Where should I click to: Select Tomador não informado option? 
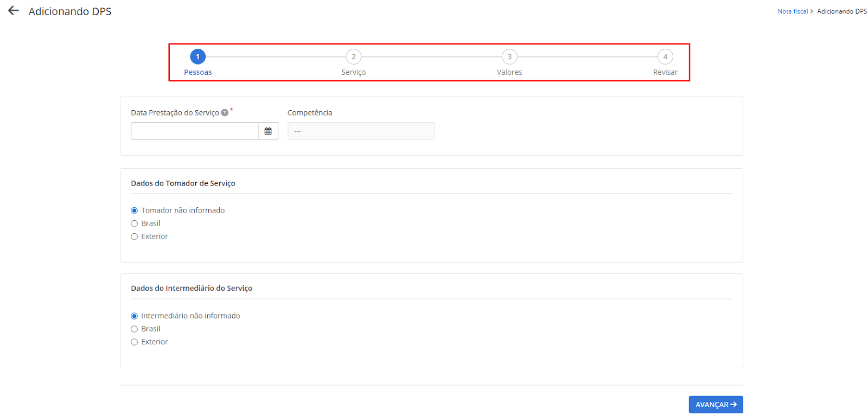tap(135, 210)
